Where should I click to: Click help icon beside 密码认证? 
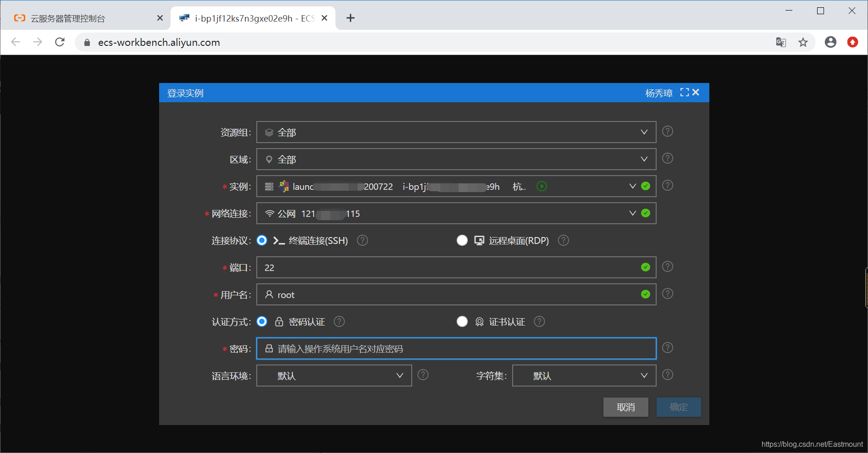click(x=339, y=321)
